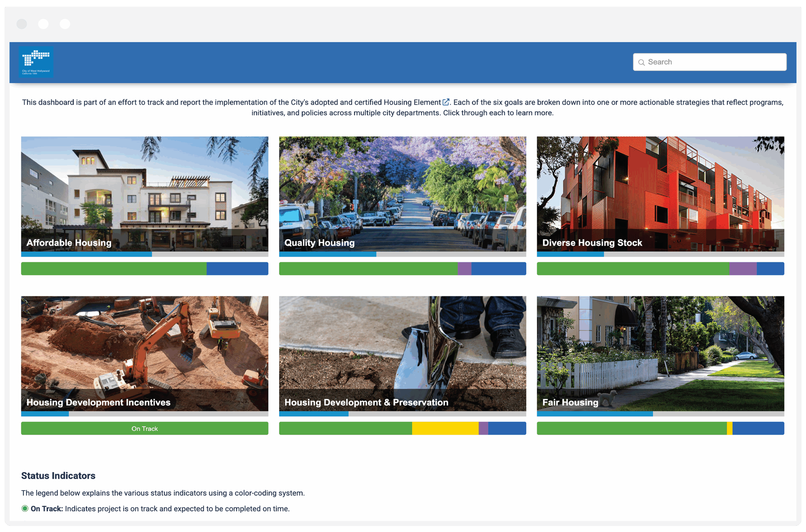Image resolution: width=806 pixels, height=532 pixels.
Task: Click the yellow segment of Housing Development & Preservation bar
Action: 446,428
